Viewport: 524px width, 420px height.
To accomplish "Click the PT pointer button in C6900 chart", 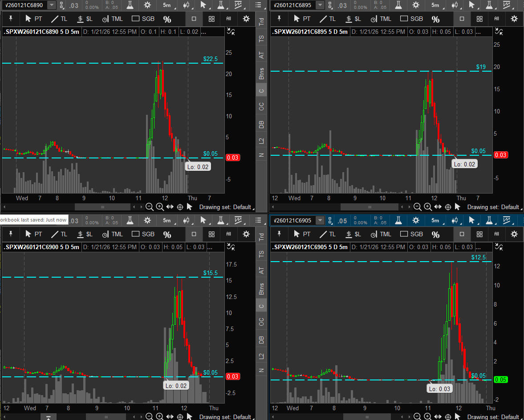I will pos(34,234).
